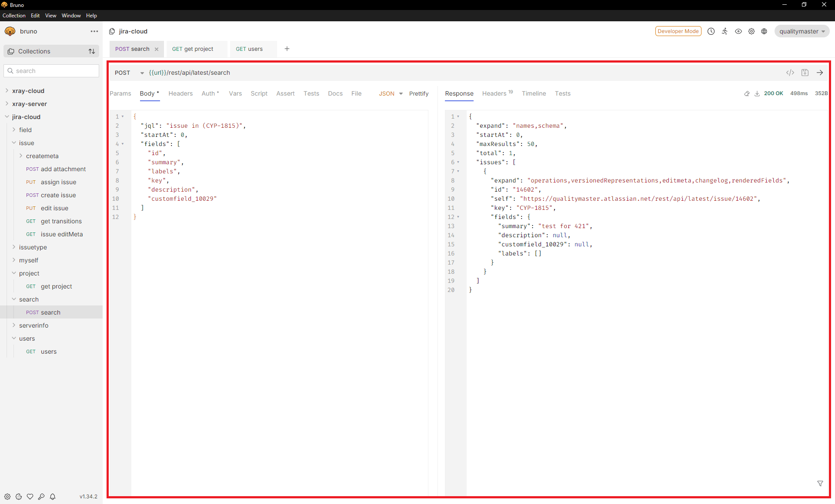Open the collection runner (runner icon)

pyautogui.click(x=725, y=31)
